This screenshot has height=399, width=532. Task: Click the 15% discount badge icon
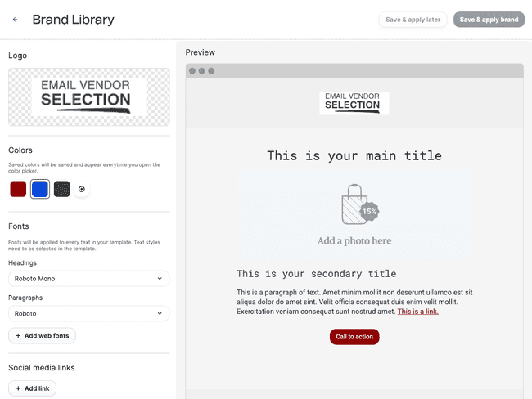click(369, 212)
